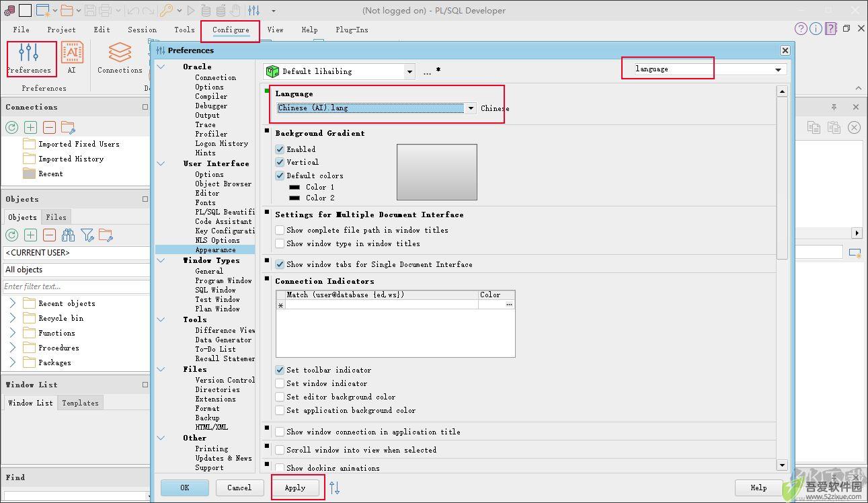Click the log on key icon

(165, 10)
